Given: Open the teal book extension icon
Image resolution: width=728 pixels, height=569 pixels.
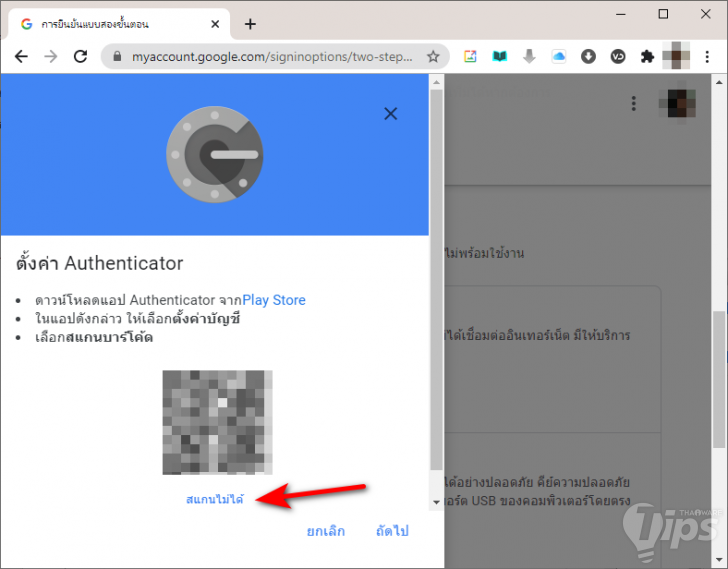Looking at the screenshot, I should (500, 57).
